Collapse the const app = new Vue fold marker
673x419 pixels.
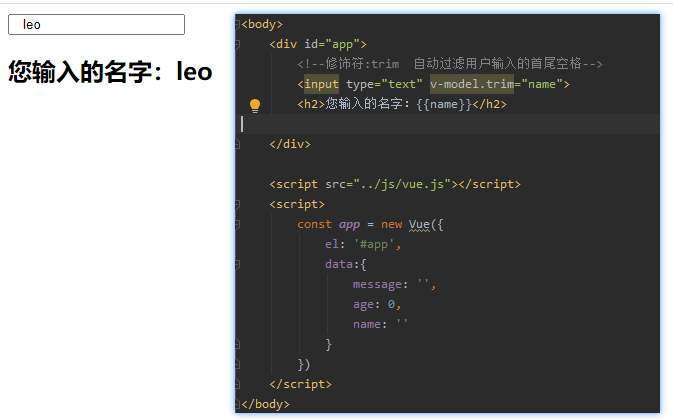[237, 225]
